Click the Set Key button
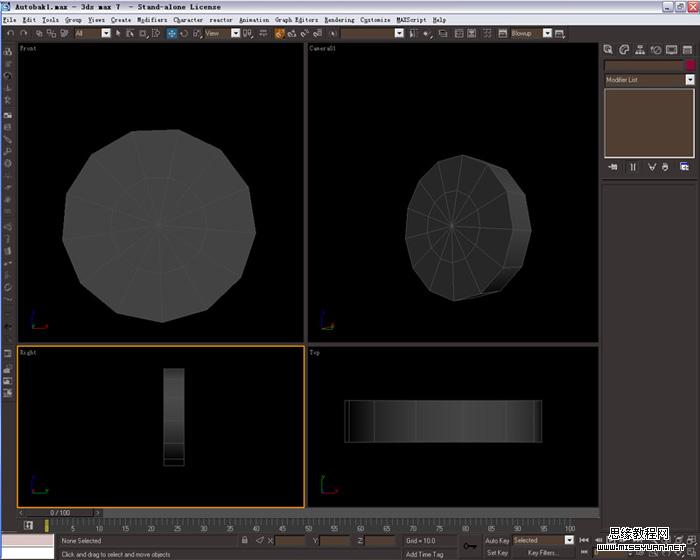 point(497,553)
